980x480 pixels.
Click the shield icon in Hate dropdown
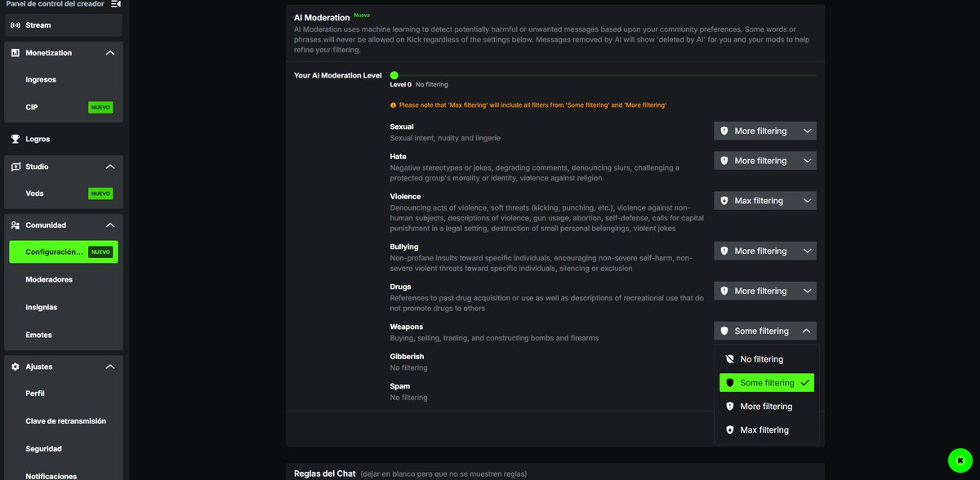[724, 161]
